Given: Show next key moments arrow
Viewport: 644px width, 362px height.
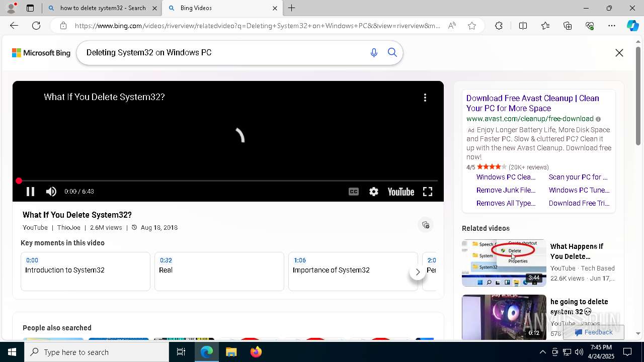Looking at the screenshot, I should point(418,272).
